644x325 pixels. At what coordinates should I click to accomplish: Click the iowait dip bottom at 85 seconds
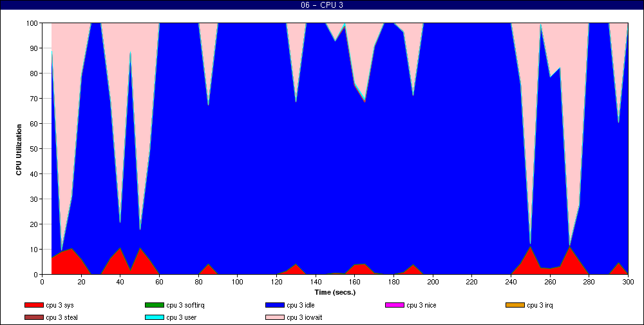pyautogui.click(x=208, y=104)
